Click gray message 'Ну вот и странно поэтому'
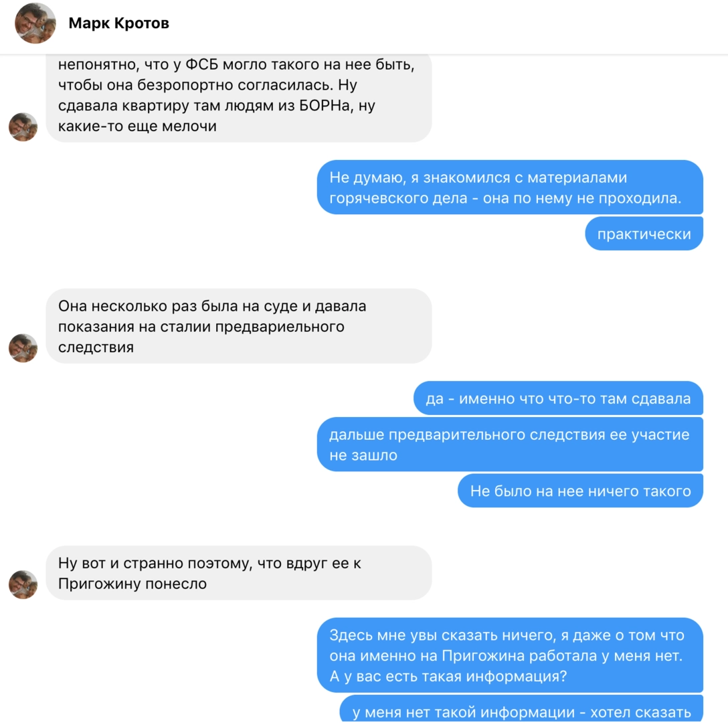This screenshot has height=723, width=728. [239, 573]
